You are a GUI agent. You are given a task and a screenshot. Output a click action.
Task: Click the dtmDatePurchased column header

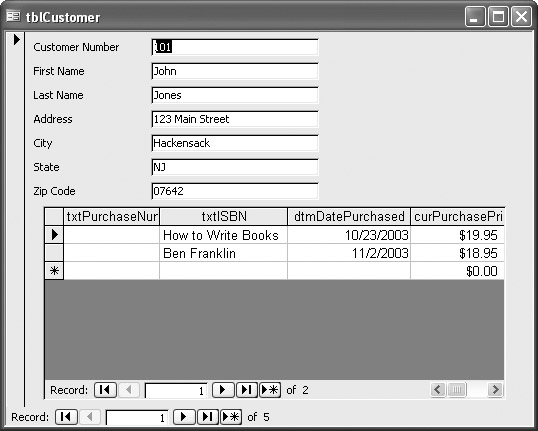(x=349, y=217)
